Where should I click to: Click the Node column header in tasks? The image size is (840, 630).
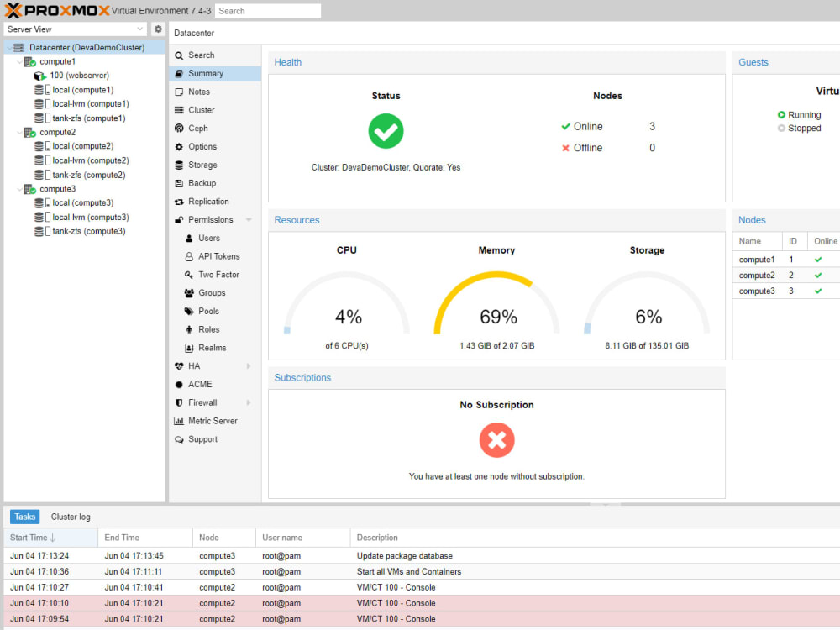(x=224, y=538)
